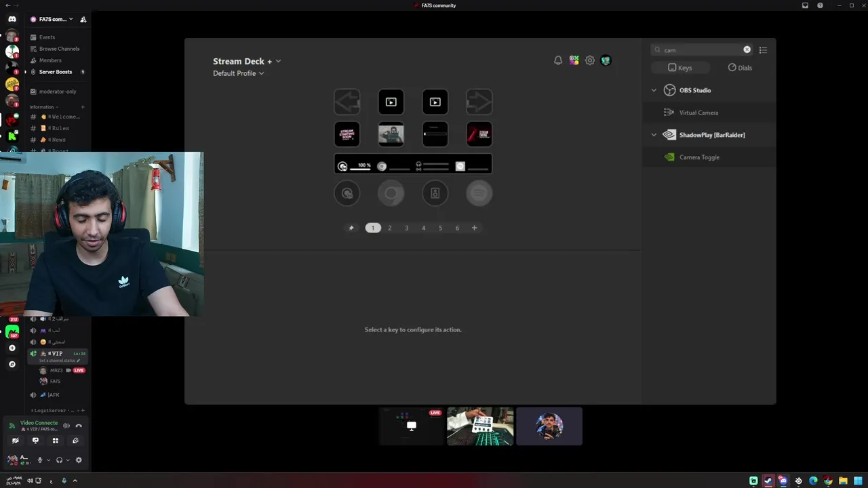Open Browse Channels
The width and height of the screenshot is (868, 488).
tap(57, 49)
